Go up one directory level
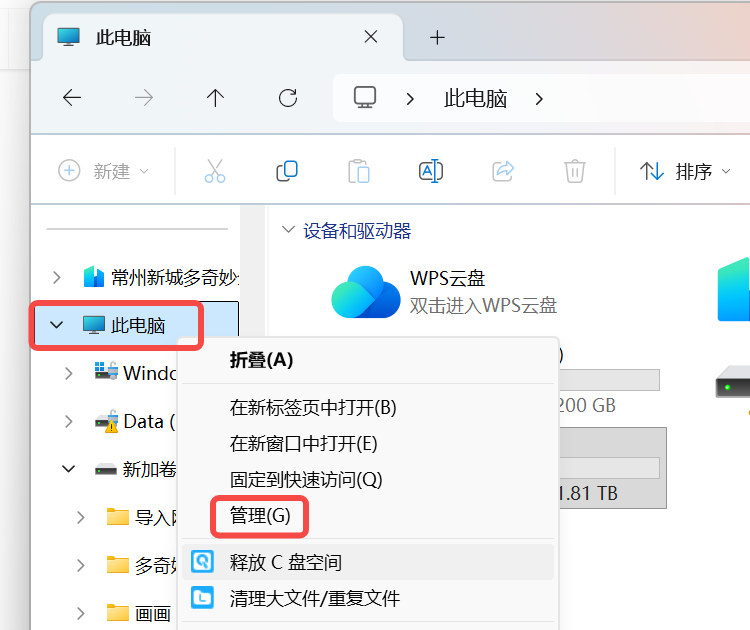The image size is (750, 630). (215, 97)
